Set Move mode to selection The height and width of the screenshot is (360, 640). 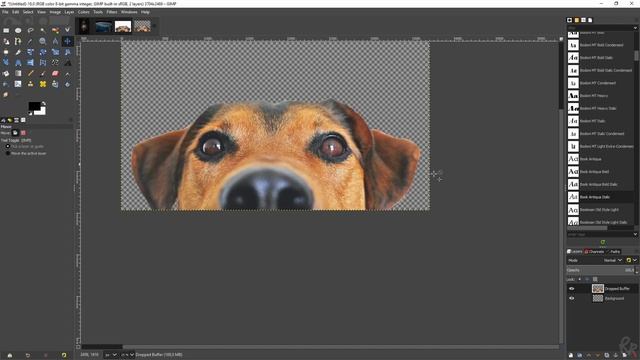point(23,133)
